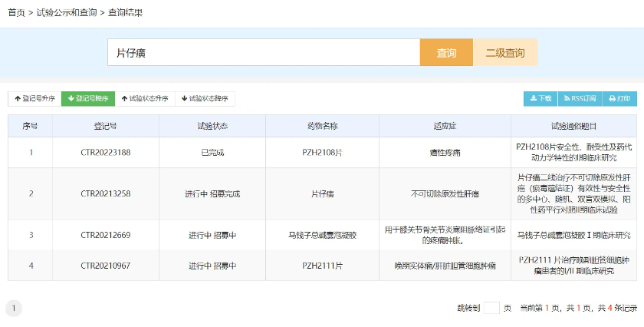Click the 跳转到 page number input
The image size is (644, 327).
point(491,309)
